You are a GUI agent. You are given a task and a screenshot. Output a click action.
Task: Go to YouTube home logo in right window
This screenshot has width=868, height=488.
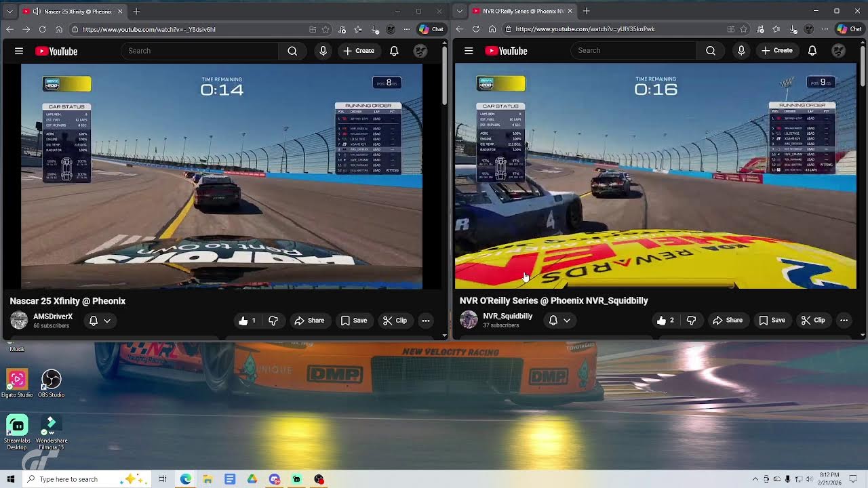point(506,51)
